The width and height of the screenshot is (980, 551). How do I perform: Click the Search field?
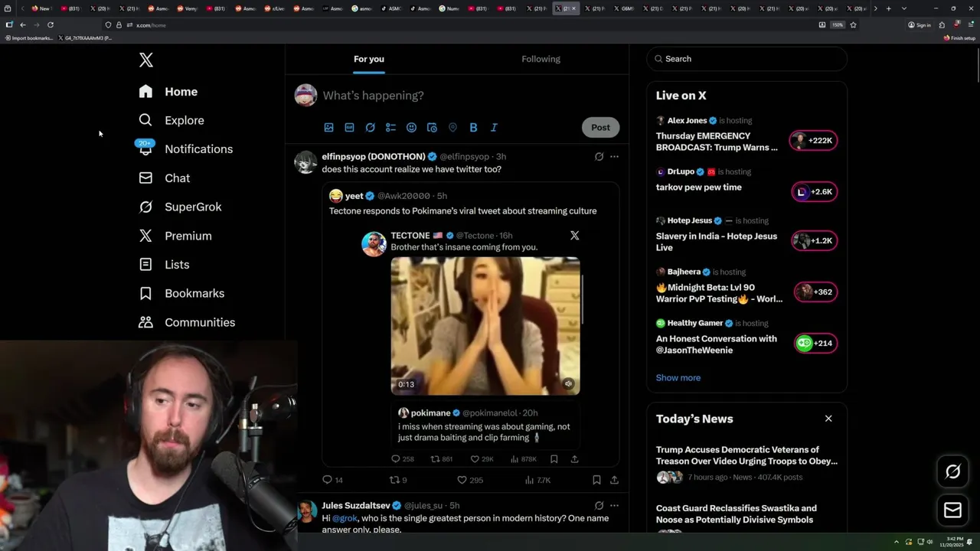746,59
